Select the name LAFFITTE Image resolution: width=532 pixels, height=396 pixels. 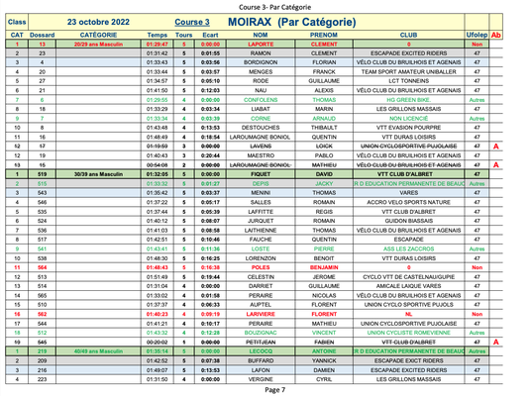[x=261, y=212]
